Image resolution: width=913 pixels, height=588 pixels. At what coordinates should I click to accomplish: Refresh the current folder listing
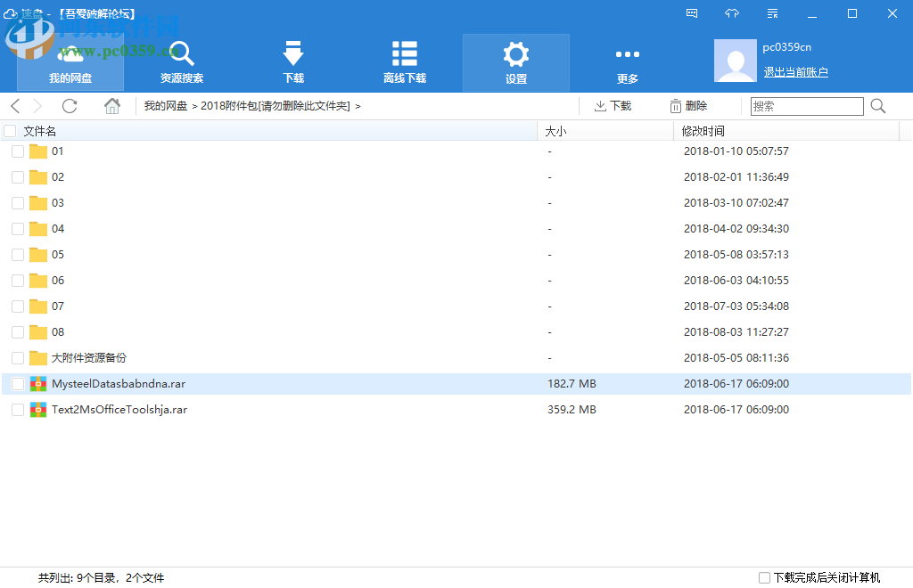click(70, 106)
